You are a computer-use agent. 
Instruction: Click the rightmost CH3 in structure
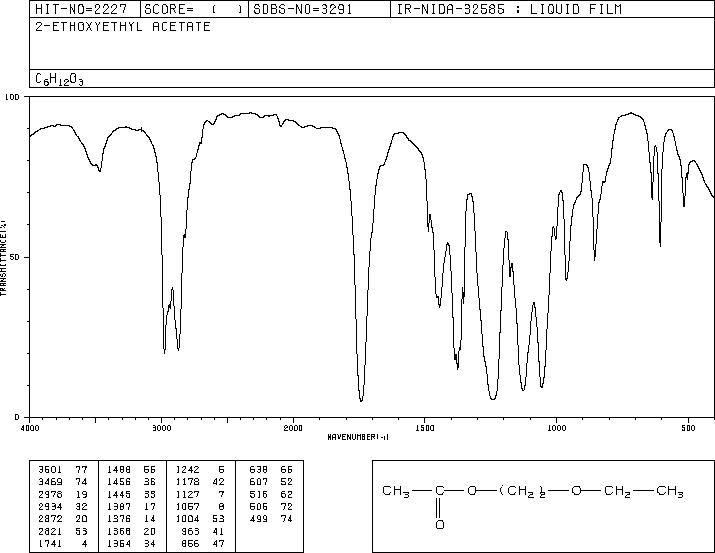coord(669,491)
